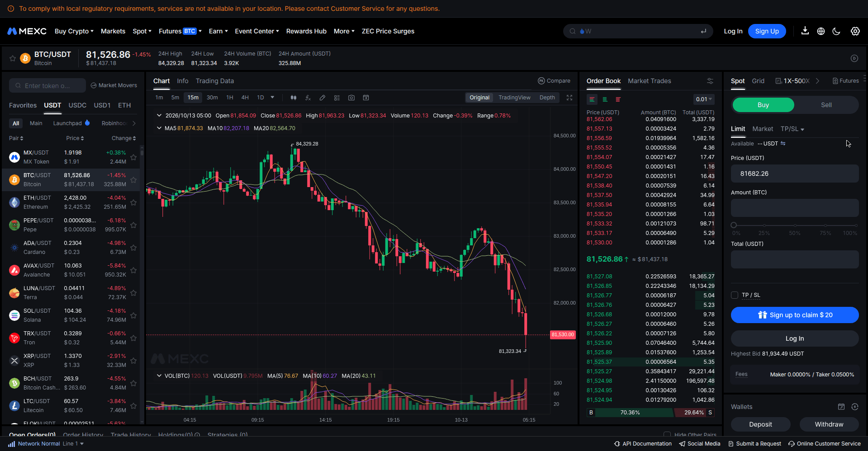The image size is (868, 451).
Task: Click the header search bar
Action: (x=638, y=31)
